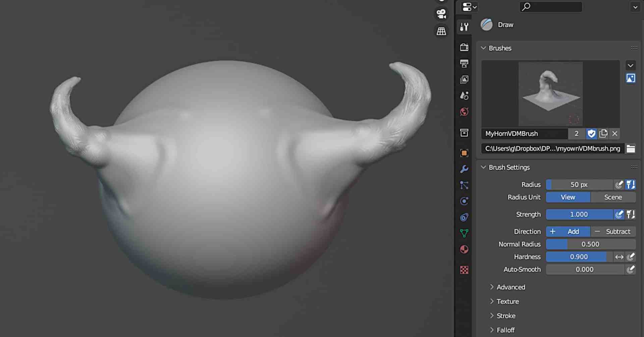
Task: Open the Material properties tab
Action: [x=464, y=249]
